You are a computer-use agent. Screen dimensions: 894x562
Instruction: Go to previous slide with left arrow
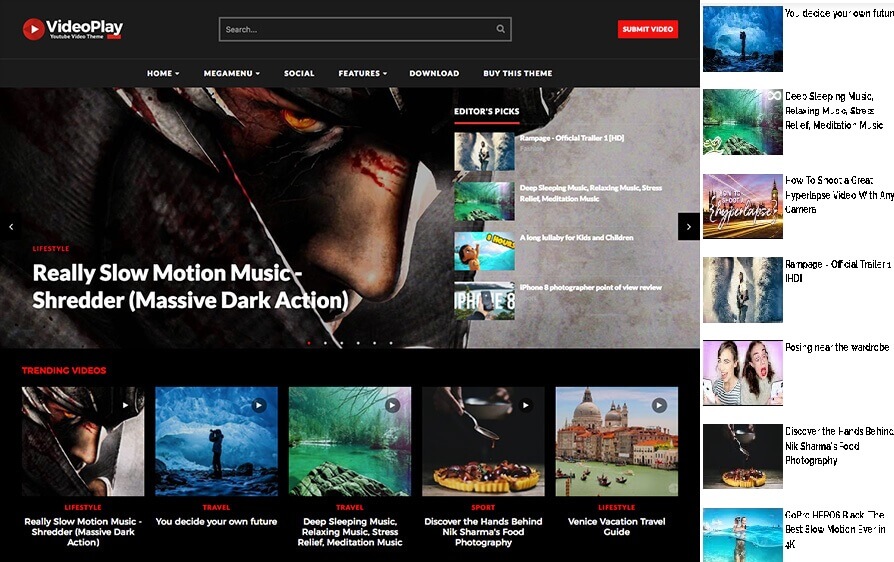[11, 226]
